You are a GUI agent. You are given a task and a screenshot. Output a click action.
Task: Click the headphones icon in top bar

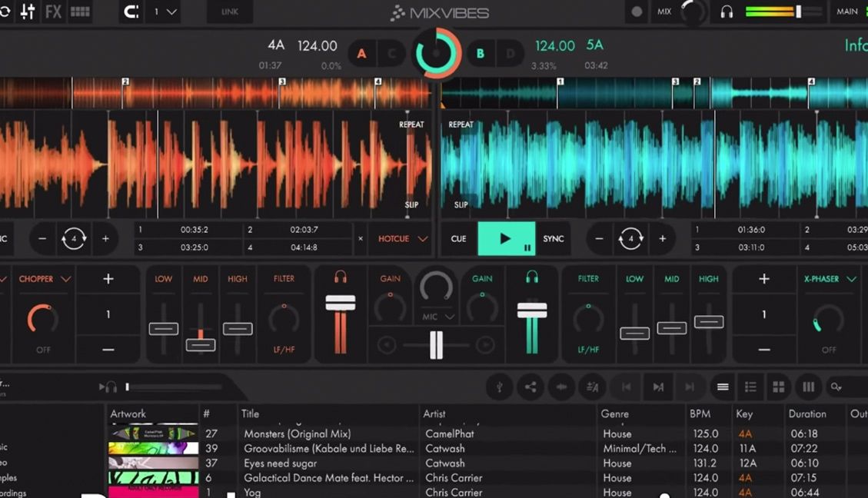coord(727,12)
